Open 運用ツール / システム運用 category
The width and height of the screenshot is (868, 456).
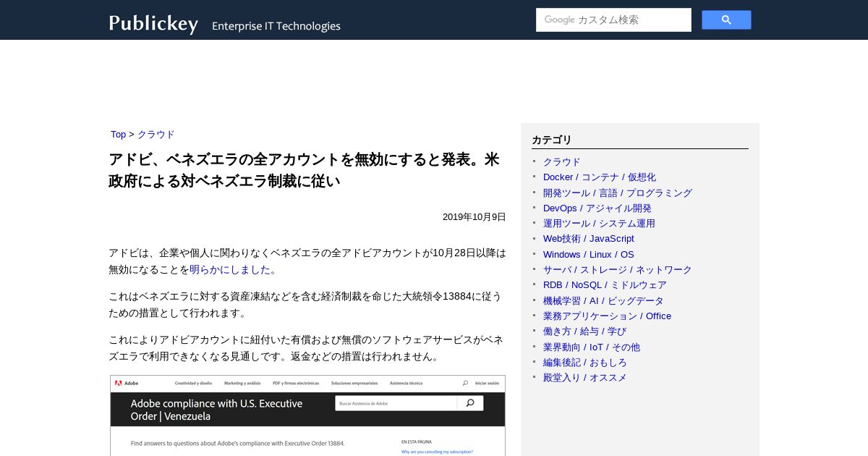[599, 223]
